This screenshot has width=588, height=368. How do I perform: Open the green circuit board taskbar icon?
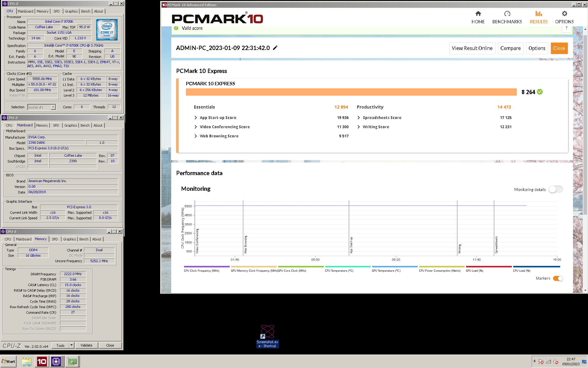pos(73,362)
